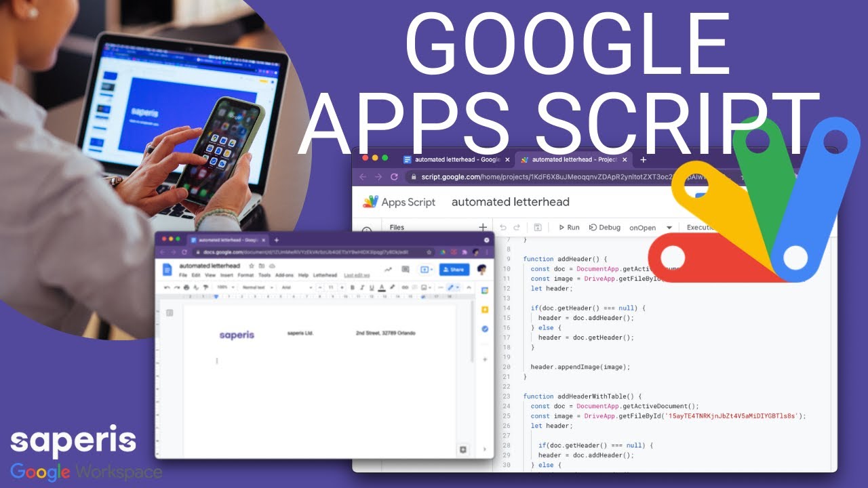Undo in the Apps Script editor toolbar

click(503, 228)
